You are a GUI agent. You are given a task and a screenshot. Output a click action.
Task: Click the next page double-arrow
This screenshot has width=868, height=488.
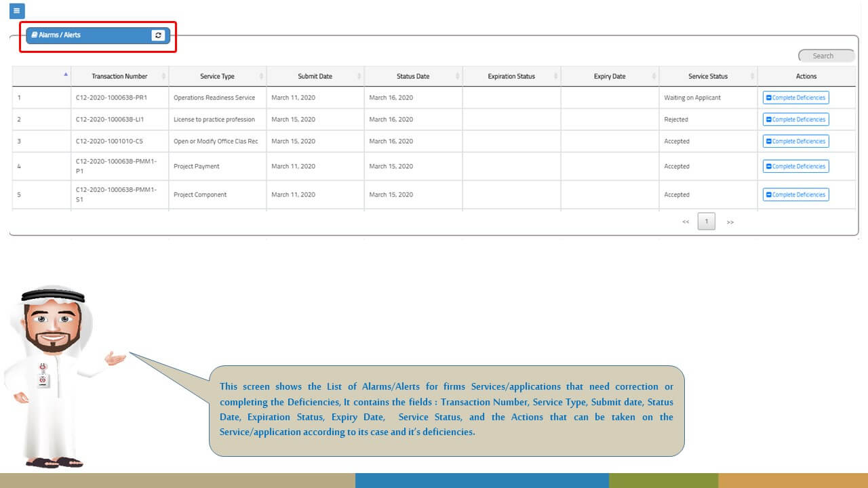coord(730,222)
